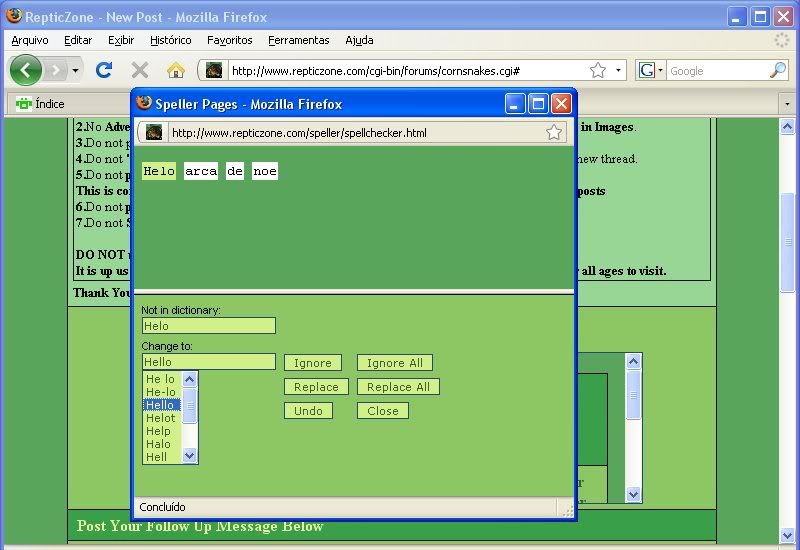The image size is (800, 550).
Task: Bookmark page with main address bar star
Action: click(597, 70)
